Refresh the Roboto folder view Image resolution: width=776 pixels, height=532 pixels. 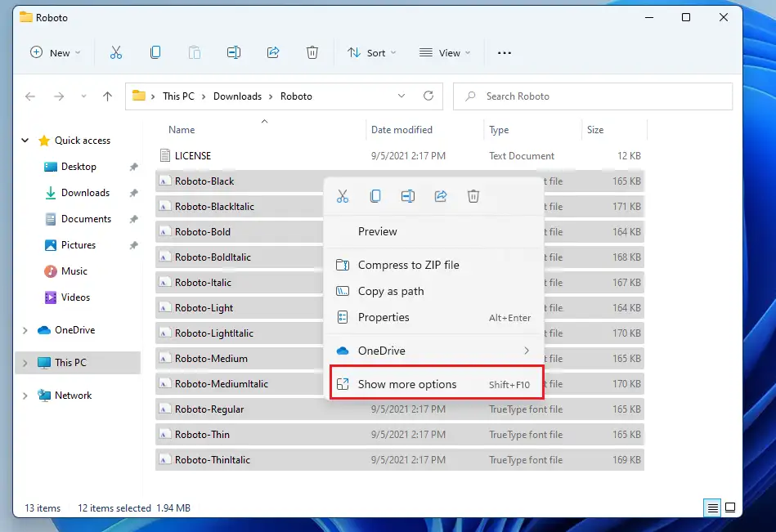[x=428, y=96]
